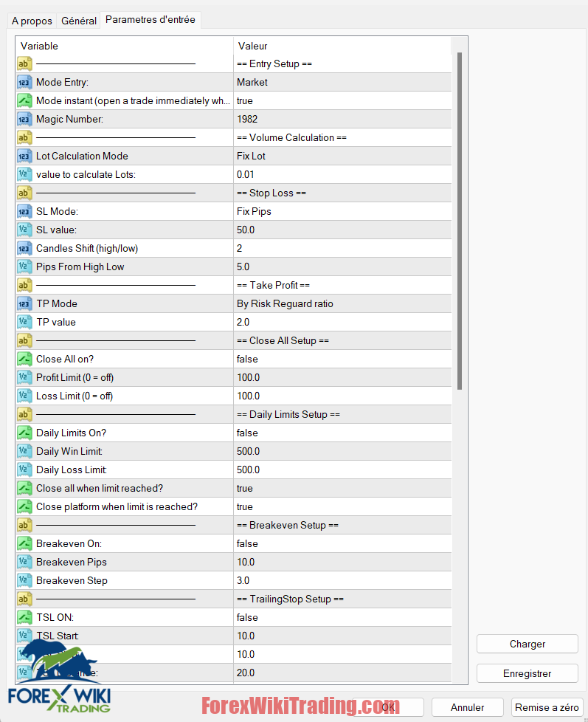Edit the value to calculate Lots 0.01
The height and width of the screenshot is (722, 588).
tap(343, 174)
